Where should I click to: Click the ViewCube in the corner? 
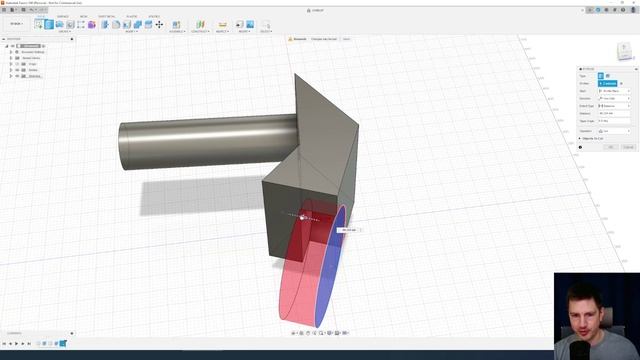click(624, 51)
